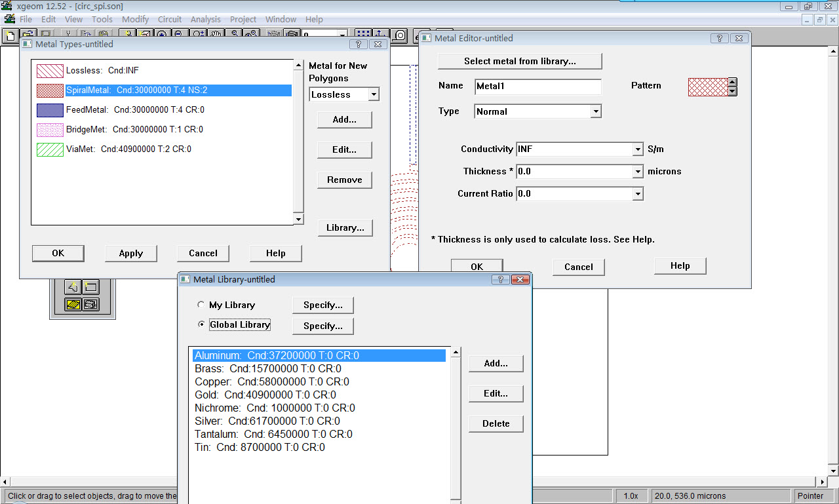This screenshot has height=504, width=839.
Task: Click the Lossless hatch pattern swatch
Action: pos(50,71)
